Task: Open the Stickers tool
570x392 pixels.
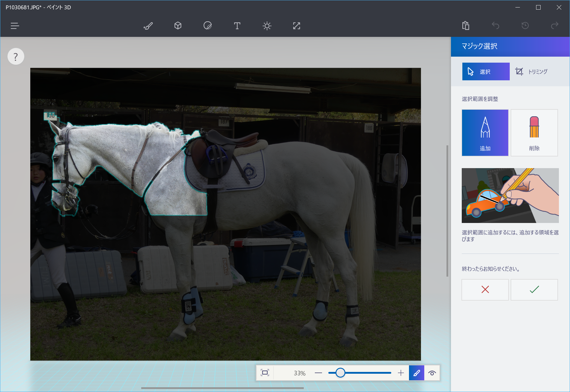Action: point(207,26)
